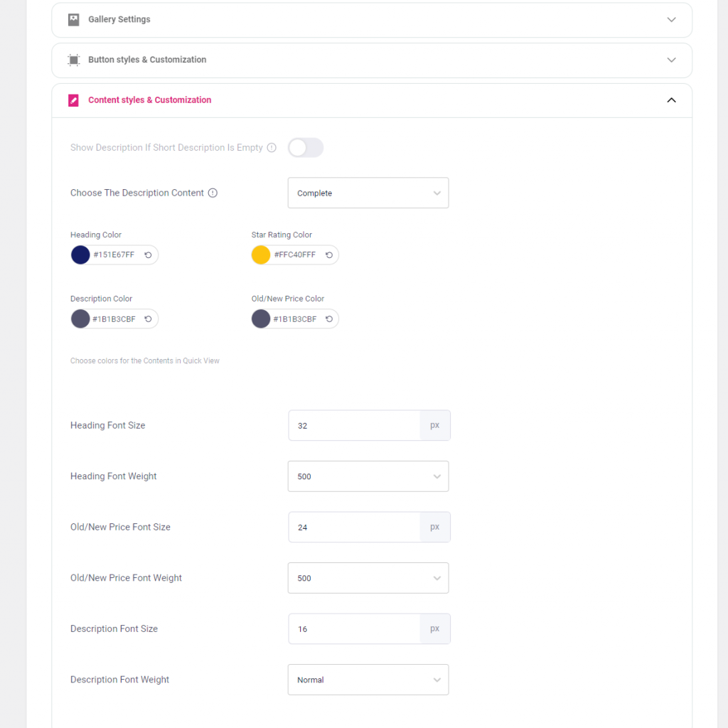This screenshot has width=728, height=728.
Task: Reset the Heading Color value
Action: point(148,255)
